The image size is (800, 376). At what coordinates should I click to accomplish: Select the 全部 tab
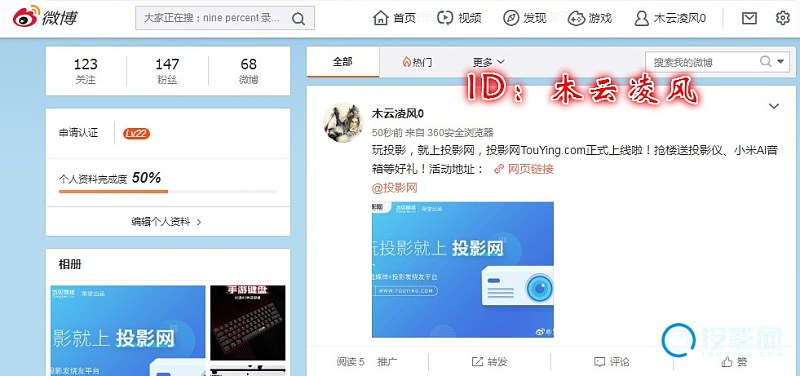(343, 62)
